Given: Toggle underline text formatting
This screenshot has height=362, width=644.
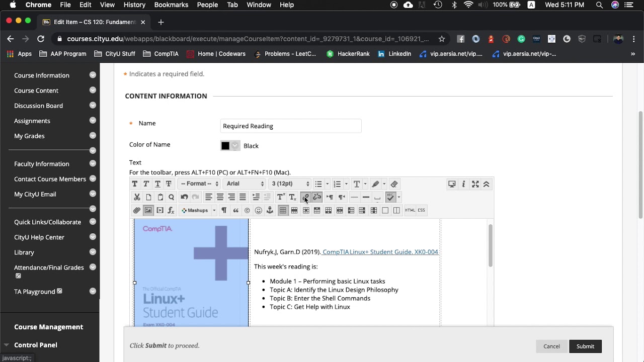Looking at the screenshot, I should pyautogui.click(x=157, y=184).
